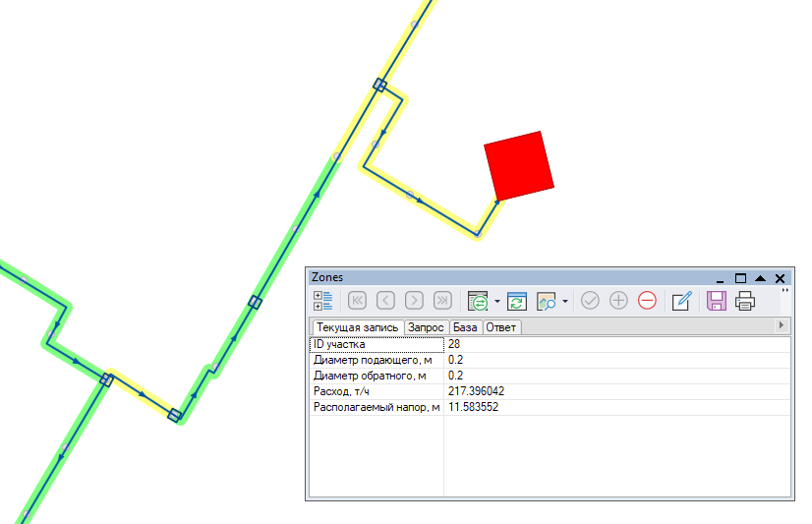The height and width of the screenshot is (524, 812).
Task: Click the red minus delete record button
Action: pyautogui.click(x=647, y=301)
